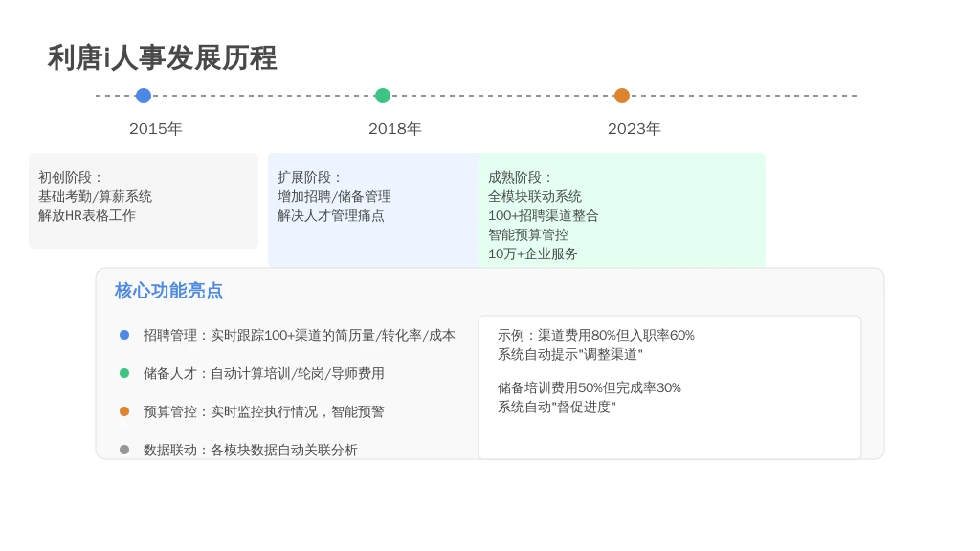
Task: Select the line 系统自动"督促进度"
Action: (x=557, y=408)
